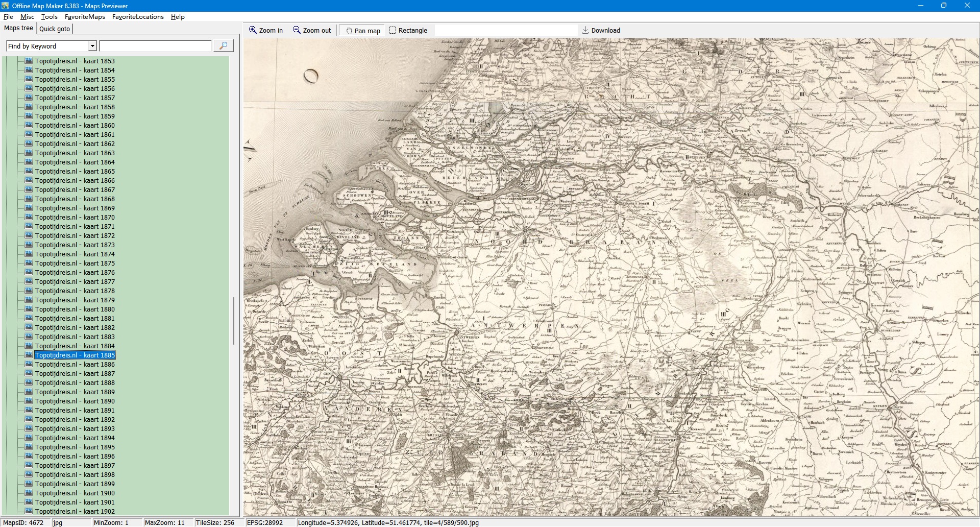
Task: Switch to the Quick goto tab
Action: (55, 29)
